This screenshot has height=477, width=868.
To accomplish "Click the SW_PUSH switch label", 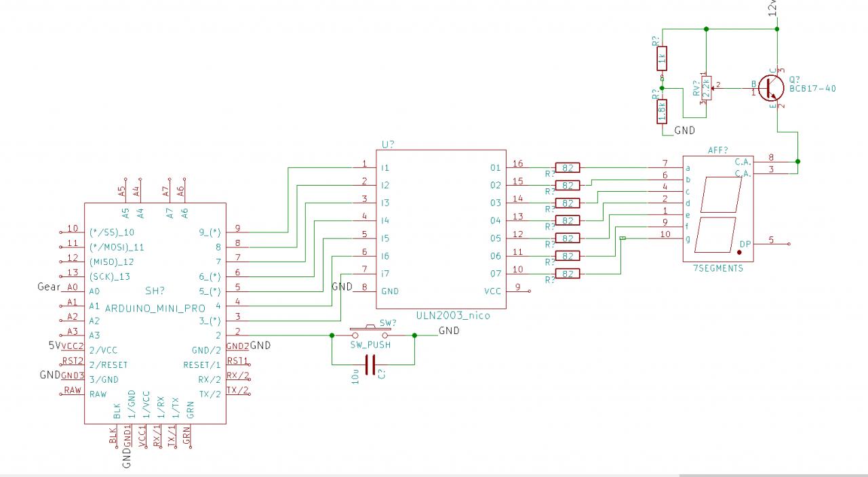I will (x=370, y=345).
